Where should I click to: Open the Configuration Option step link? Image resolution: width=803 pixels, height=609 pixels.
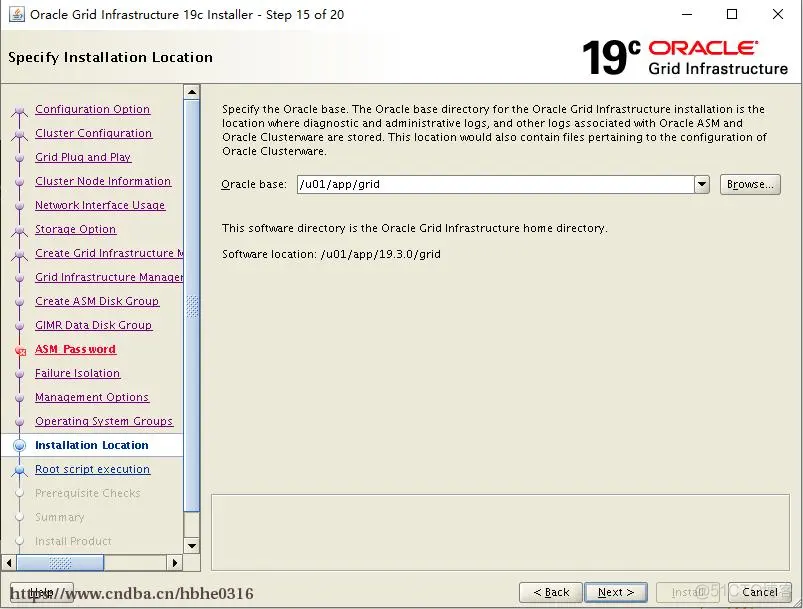pos(92,109)
